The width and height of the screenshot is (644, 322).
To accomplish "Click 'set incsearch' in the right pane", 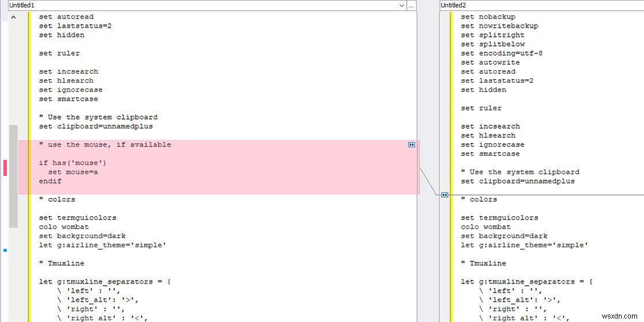I will tap(490, 126).
